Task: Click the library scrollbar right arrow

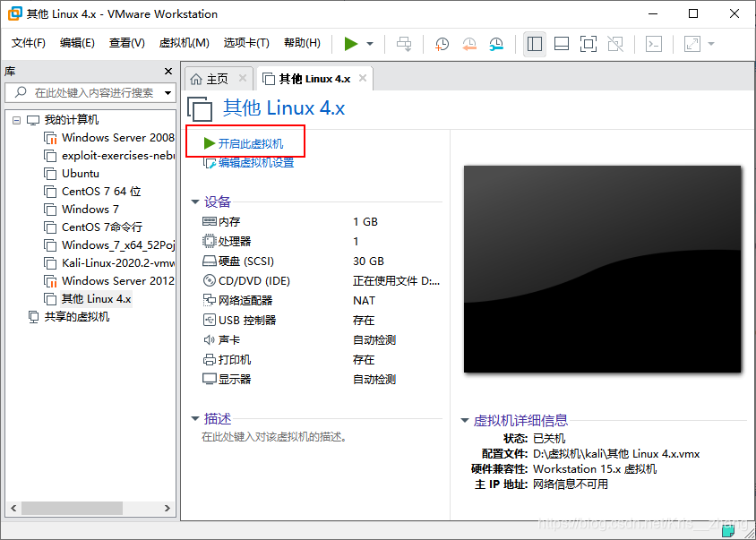Action: 168,508
